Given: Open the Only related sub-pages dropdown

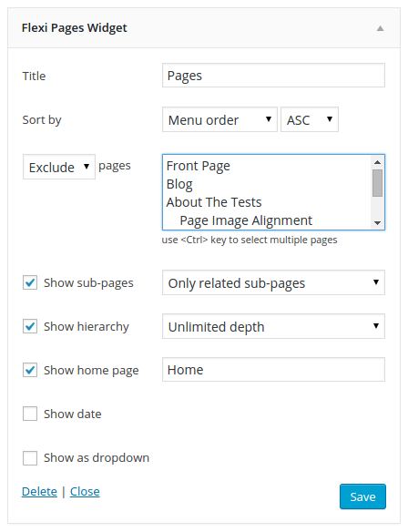Looking at the screenshot, I should [273, 282].
